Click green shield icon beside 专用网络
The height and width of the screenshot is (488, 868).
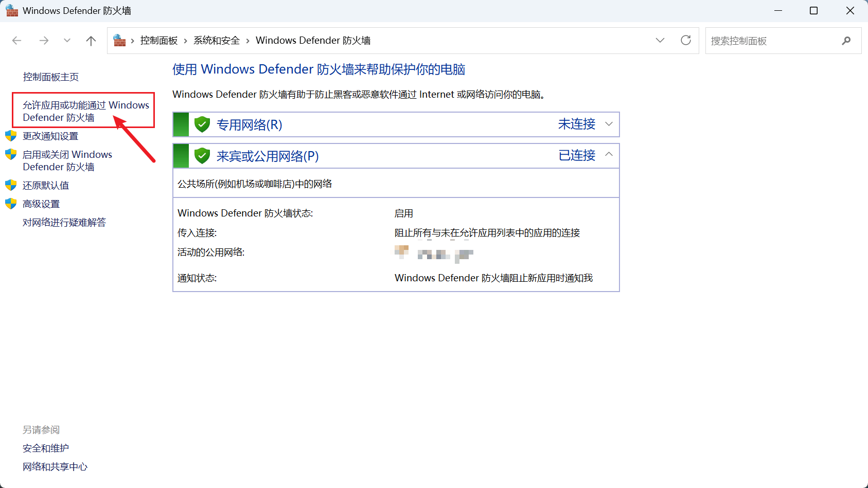tap(202, 124)
